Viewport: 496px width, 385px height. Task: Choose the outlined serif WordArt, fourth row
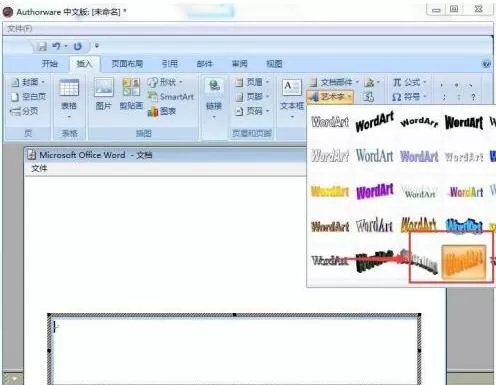point(375,225)
